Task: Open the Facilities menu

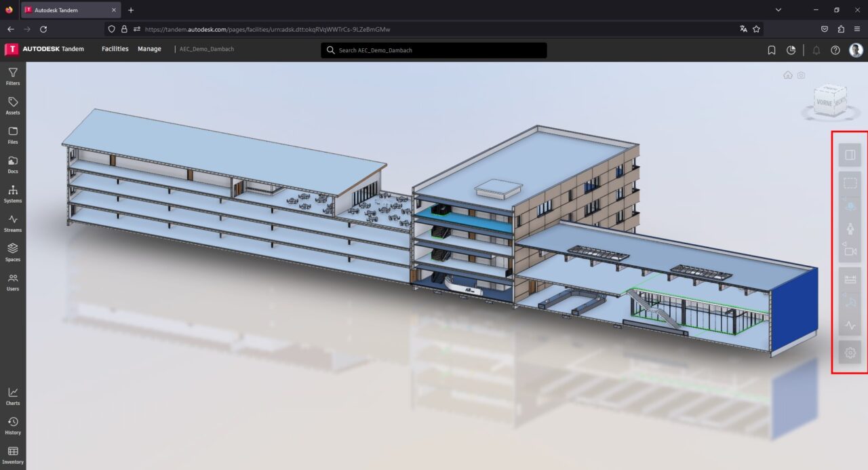Action: 114,49
